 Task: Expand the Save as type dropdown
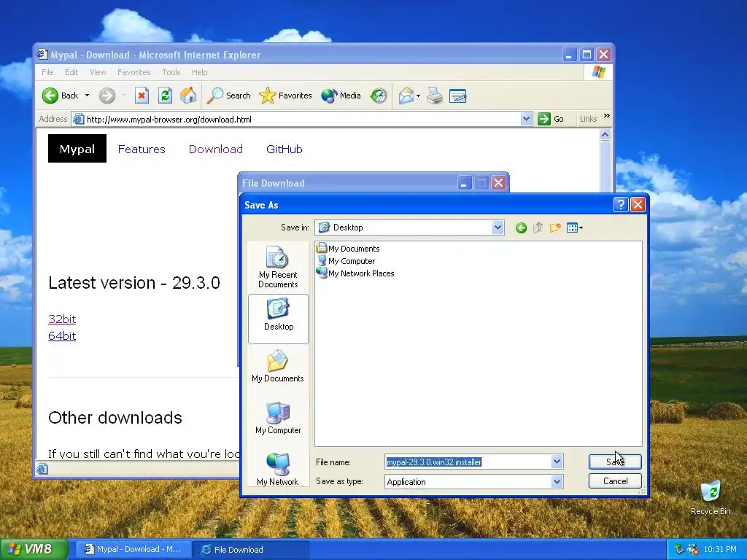tap(557, 482)
